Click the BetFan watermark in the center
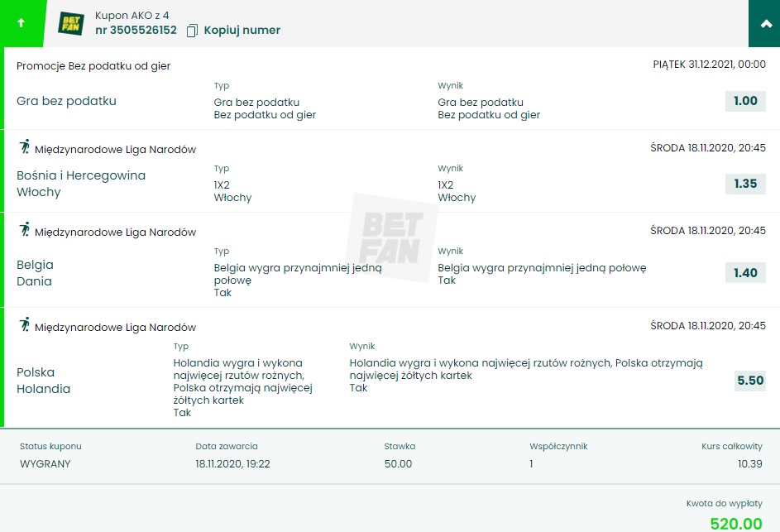780x532 pixels. [x=390, y=238]
